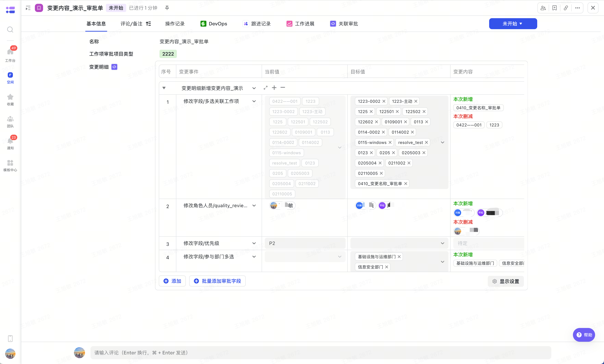604x364 pixels.
Task: Click the 目标值 column header
Action: coord(358,72)
